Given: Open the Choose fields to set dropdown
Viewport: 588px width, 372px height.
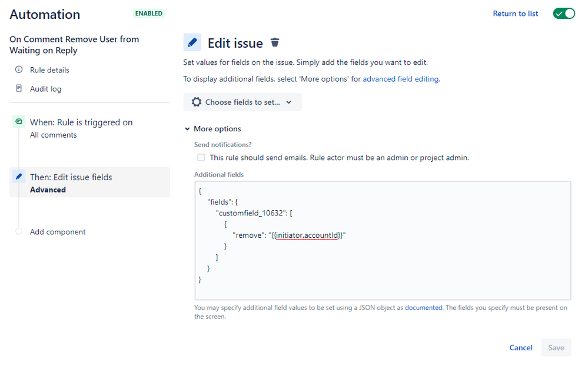Looking at the screenshot, I should [x=242, y=102].
